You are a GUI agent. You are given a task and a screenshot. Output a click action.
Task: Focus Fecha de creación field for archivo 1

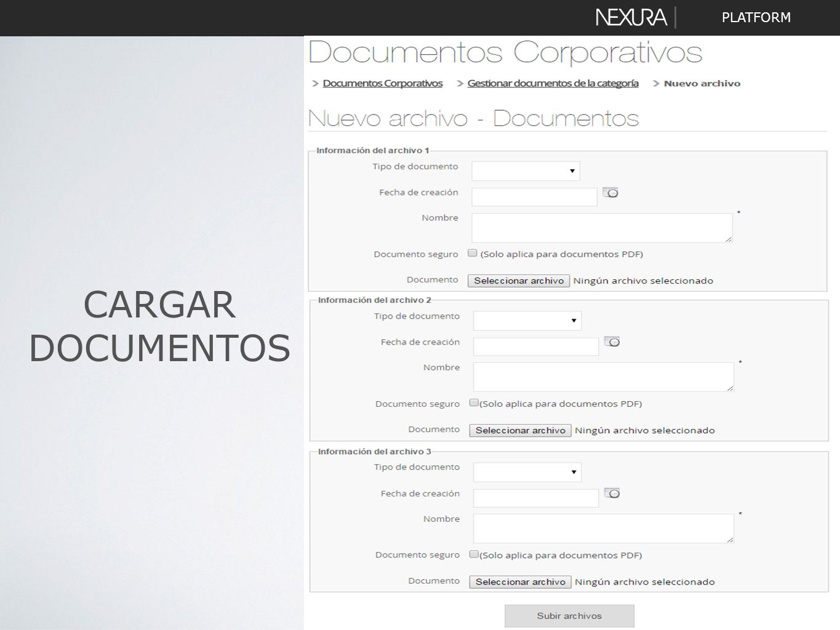pyautogui.click(x=534, y=197)
